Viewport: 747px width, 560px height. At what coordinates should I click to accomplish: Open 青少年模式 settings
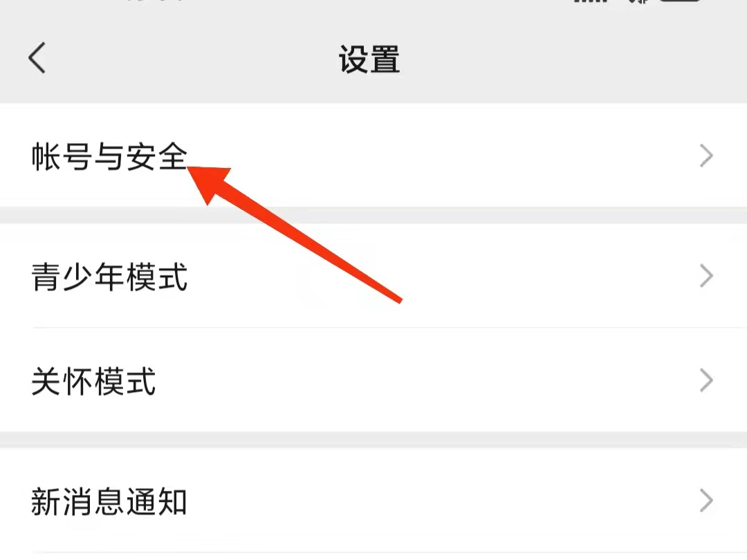[373, 276]
